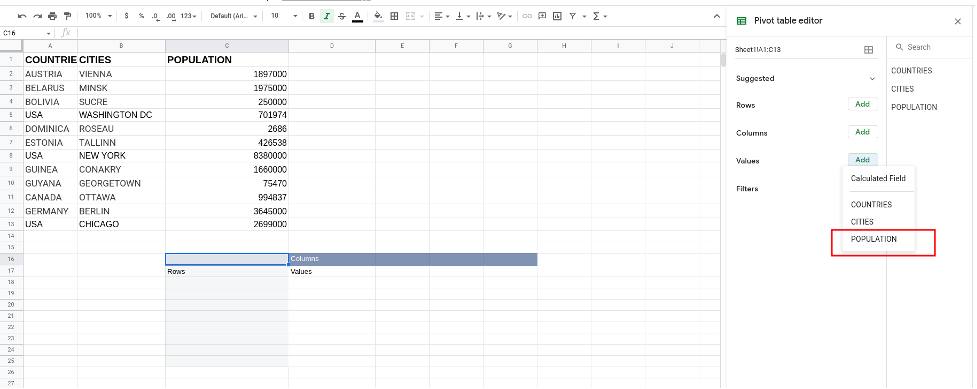Click the create filter icon
The image size is (977, 389).
point(573,16)
